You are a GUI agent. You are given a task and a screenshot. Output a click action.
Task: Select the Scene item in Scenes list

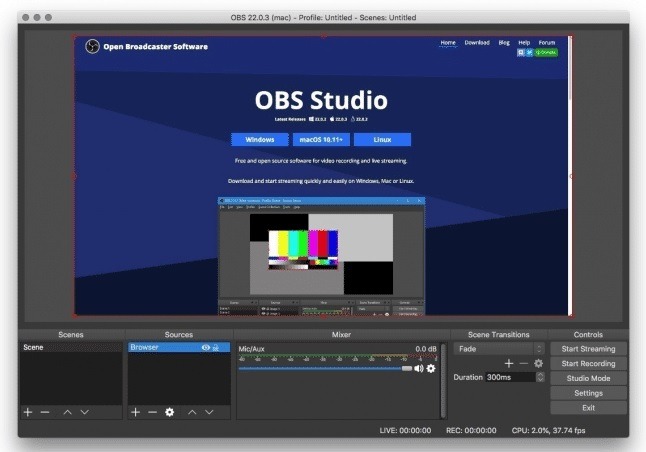click(71, 347)
